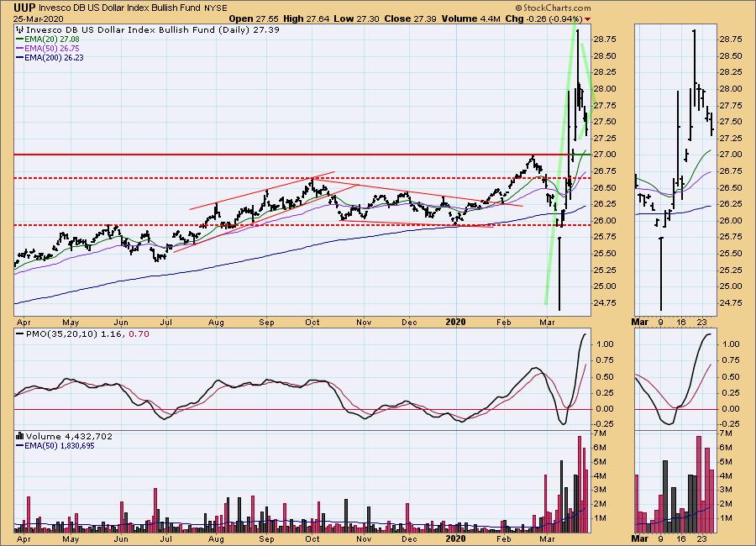Click the 28.75 label on main price axis
Viewport: 756px width, 546px height.
tap(604, 39)
